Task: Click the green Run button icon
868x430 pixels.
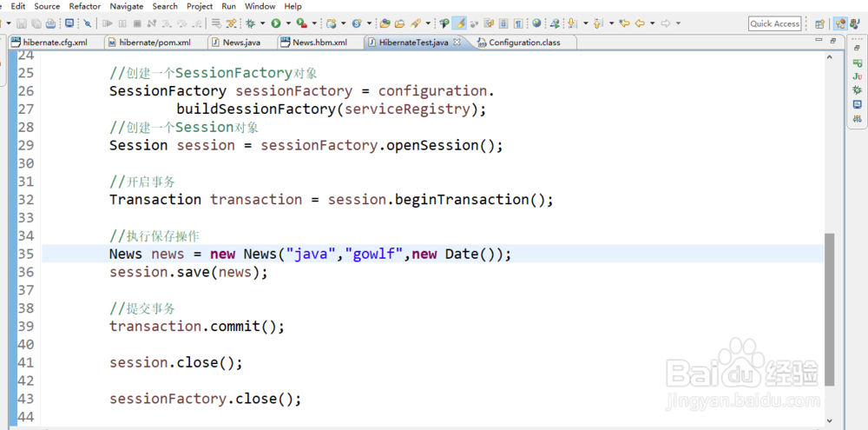Action: tap(276, 23)
